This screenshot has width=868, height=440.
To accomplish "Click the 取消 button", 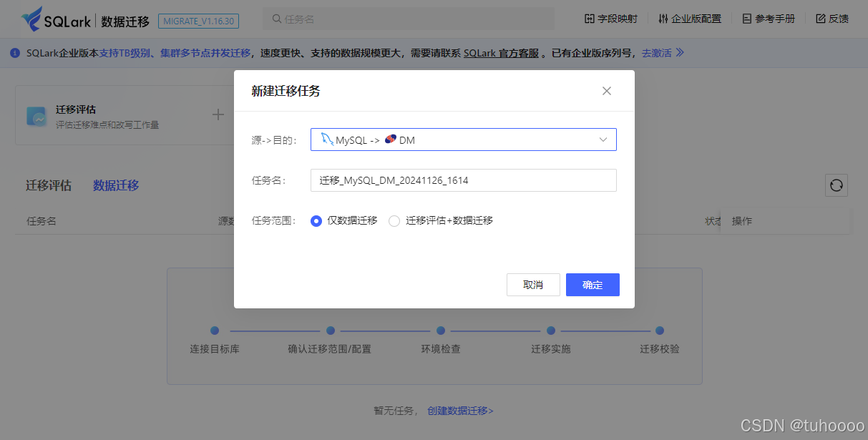I will click(533, 285).
